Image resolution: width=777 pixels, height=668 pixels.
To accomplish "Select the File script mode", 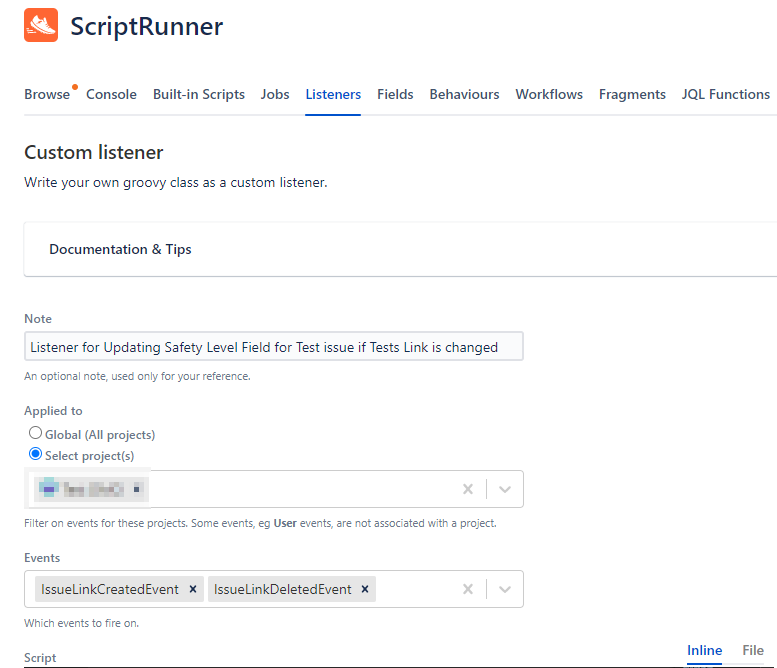I will pyautogui.click(x=753, y=650).
